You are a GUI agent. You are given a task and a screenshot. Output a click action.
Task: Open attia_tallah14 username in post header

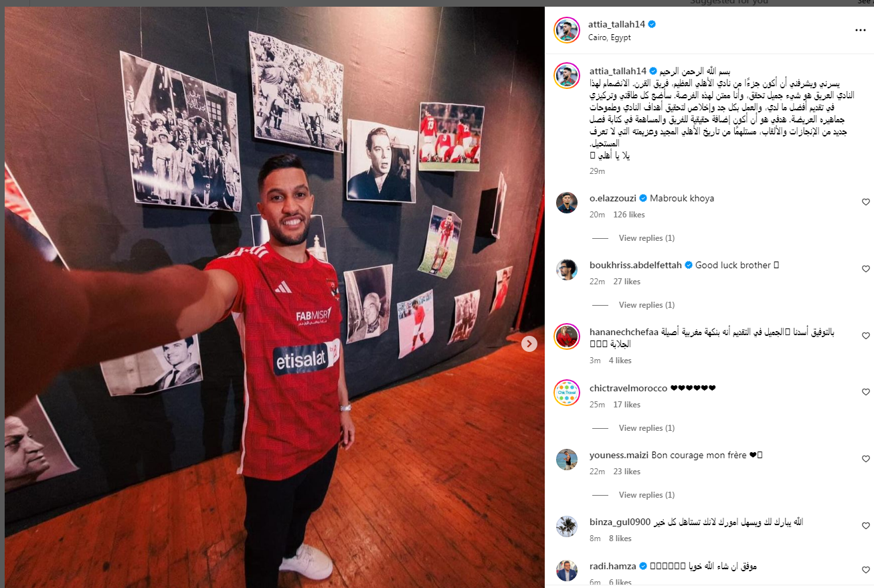[616, 24]
